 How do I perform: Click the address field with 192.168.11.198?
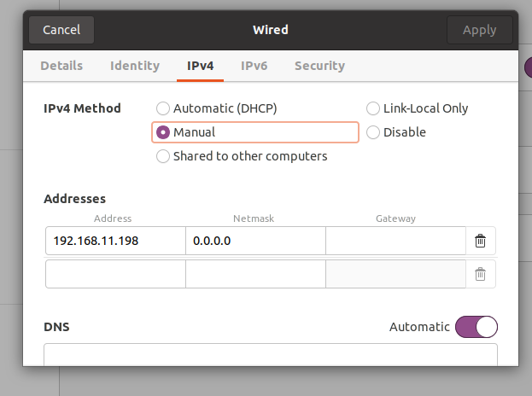pyautogui.click(x=115, y=241)
